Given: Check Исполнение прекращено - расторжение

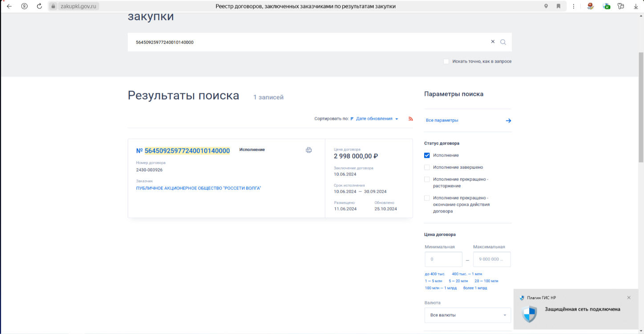Looking at the screenshot, I should click(427, 179).
